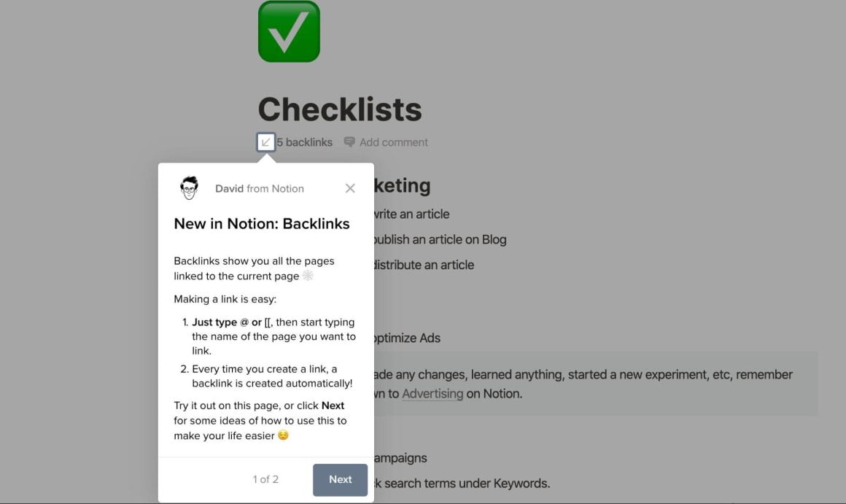
Task: Click the green checkmark page icon
Action: [x=289, y=31]
